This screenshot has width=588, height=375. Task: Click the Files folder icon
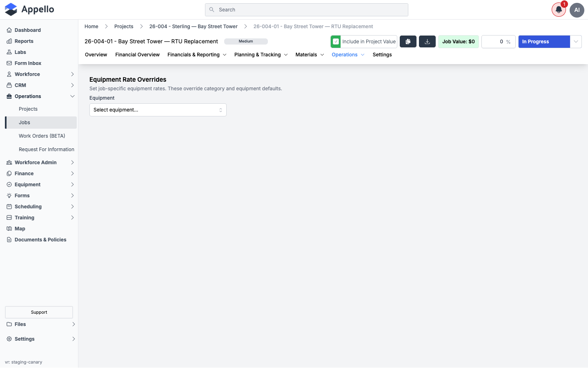pyautogui.click(x=9, y=324)
